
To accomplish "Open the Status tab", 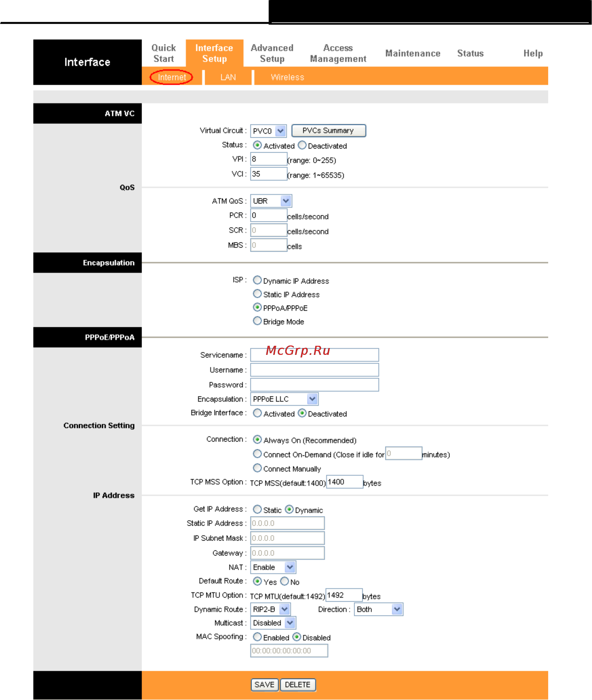I will [470, 53].
